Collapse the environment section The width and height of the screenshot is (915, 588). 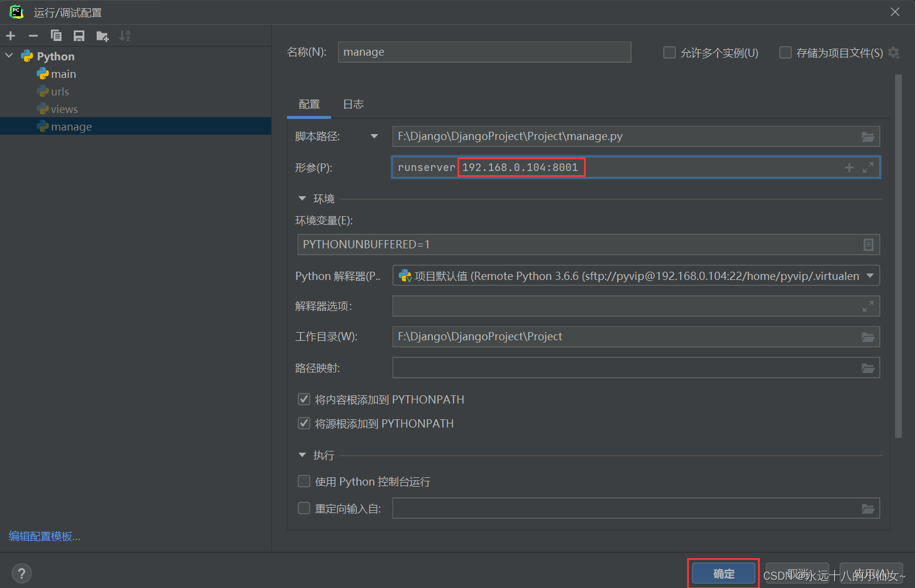tap(302, 199)
